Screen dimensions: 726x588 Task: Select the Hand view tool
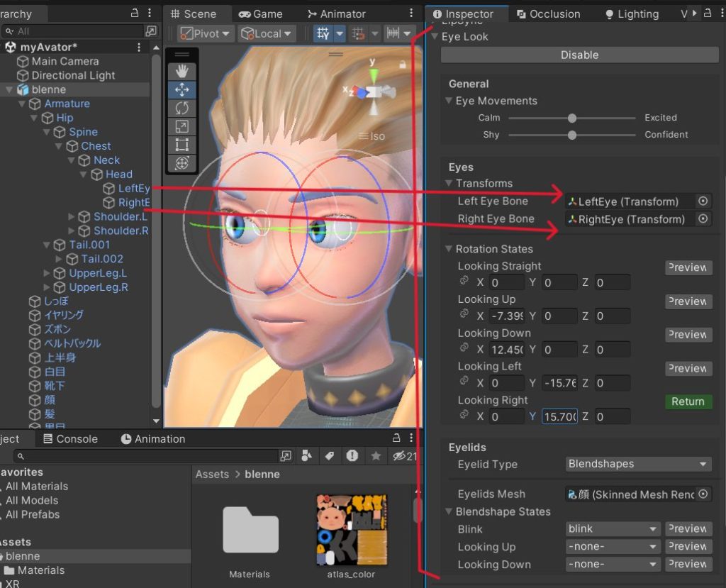(x=181, y=71)
